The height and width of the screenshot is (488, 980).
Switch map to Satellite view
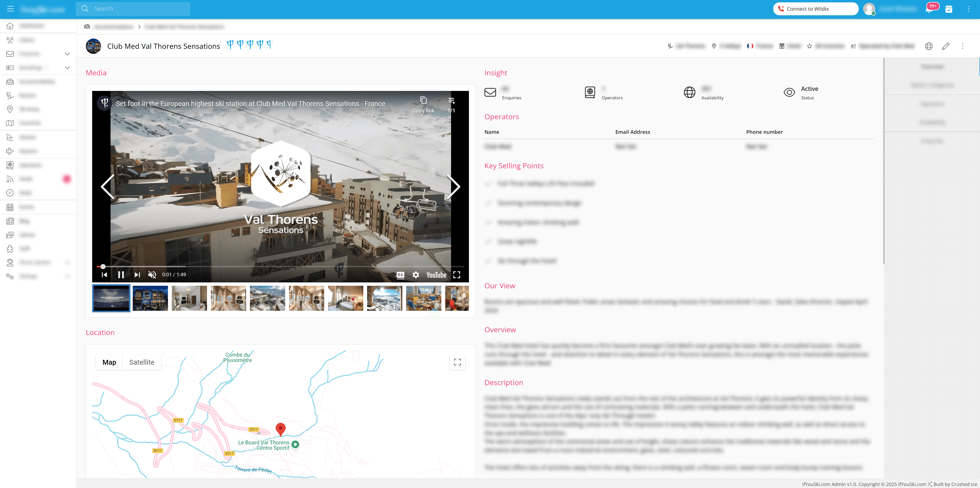(141, 362)
